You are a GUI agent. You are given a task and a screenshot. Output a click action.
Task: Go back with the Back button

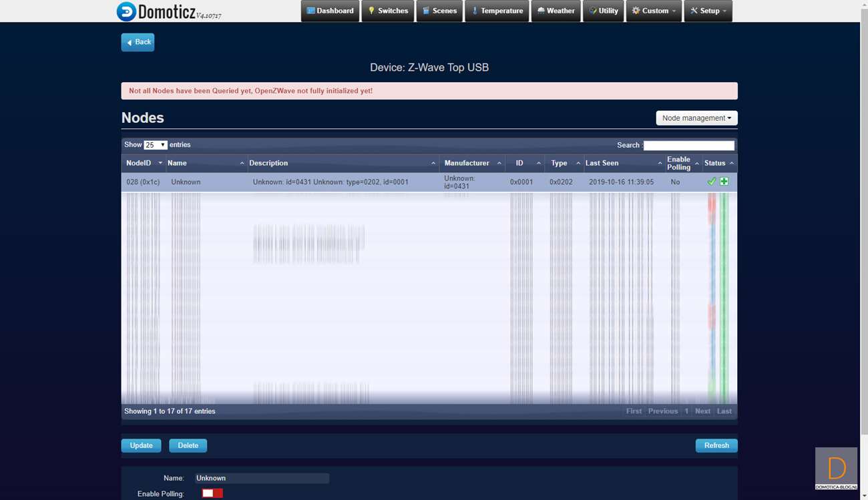138,42
